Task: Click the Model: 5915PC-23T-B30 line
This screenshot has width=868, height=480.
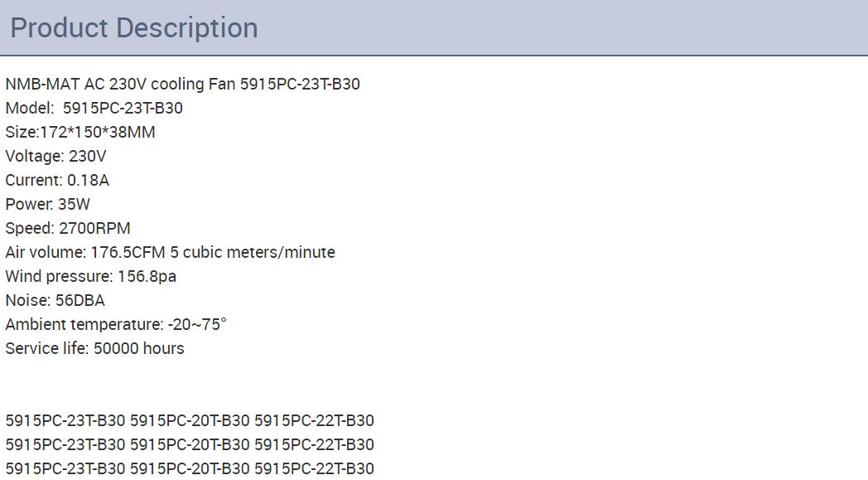Action: coord(94,108)
